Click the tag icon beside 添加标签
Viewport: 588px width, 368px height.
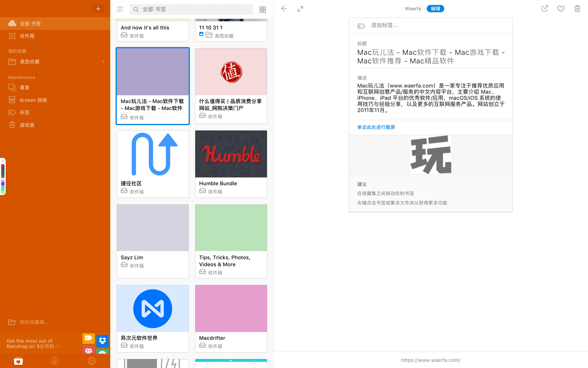click(x=361, y=26)
